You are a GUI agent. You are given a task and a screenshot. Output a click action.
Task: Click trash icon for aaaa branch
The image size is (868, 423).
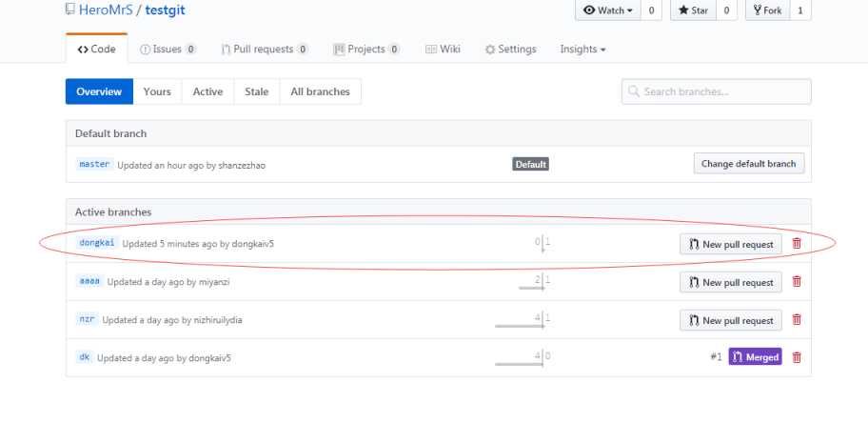click(x=797, y=282)
